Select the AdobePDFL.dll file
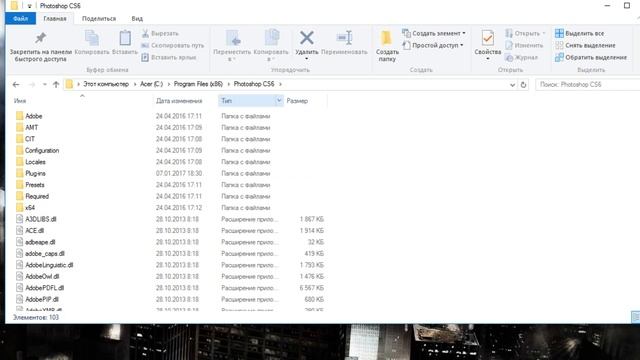This screenshot has width=640, height=360. [44, 288]
